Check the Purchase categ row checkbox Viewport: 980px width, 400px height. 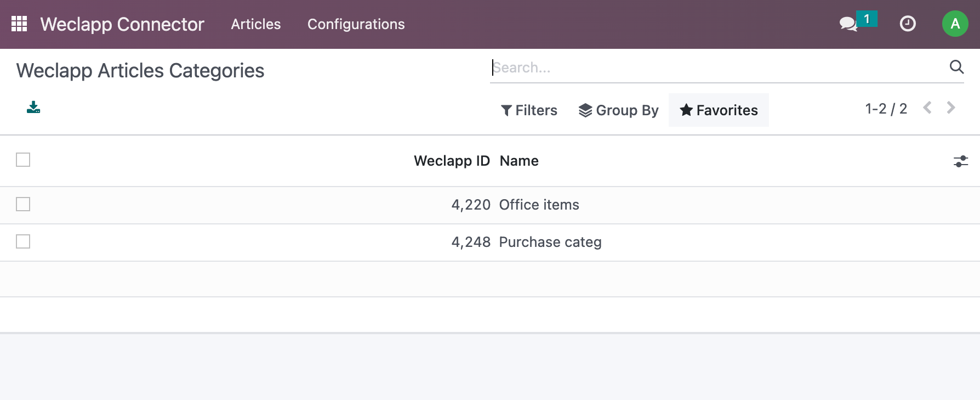23,241
